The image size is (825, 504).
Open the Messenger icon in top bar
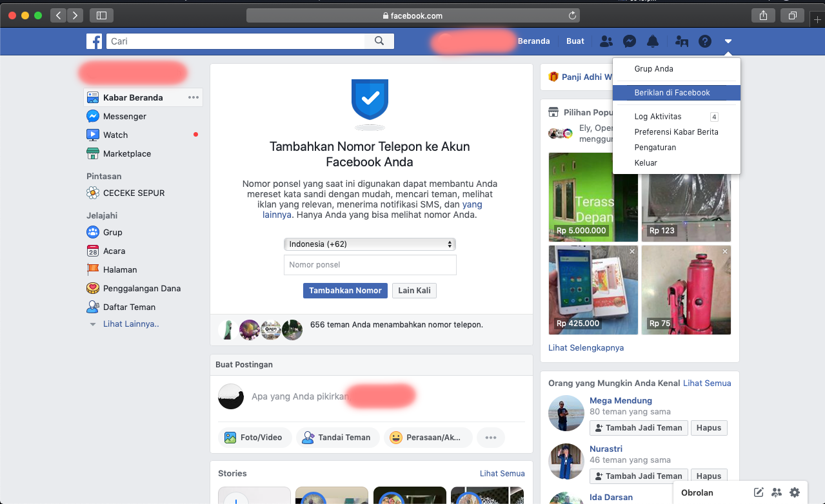[x=630, y=41]
